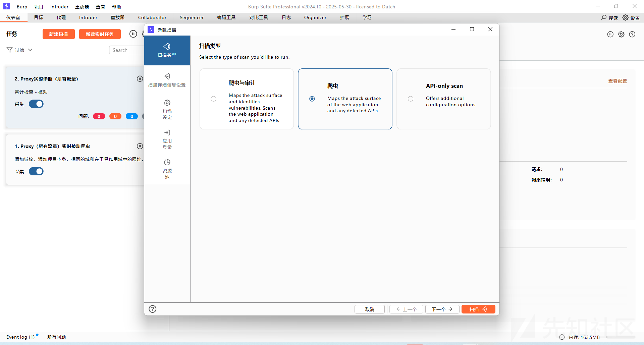644x345 pixels.
Task: Click the gear icon in the right panel header
Action: [621, 34]
